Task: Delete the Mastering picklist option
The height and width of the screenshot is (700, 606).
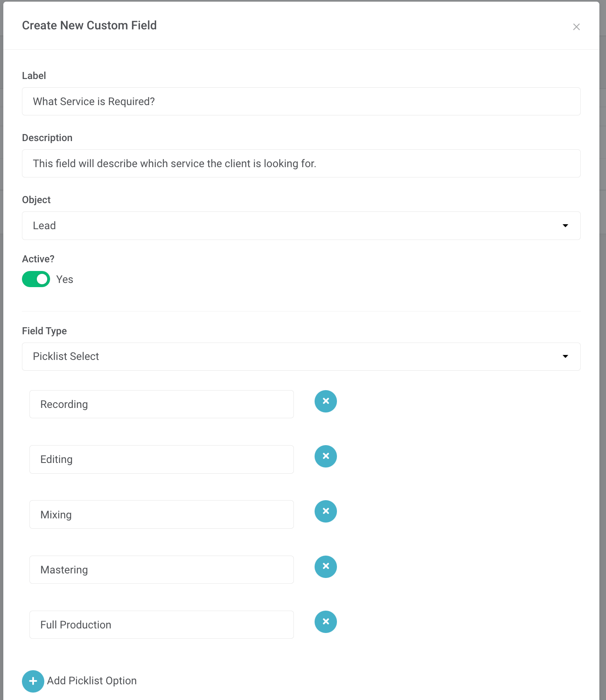Action: coord(326,567)
